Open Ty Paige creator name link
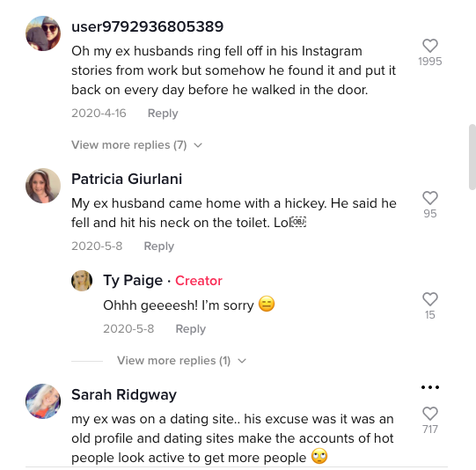The image size is (476, 470). 133,280
